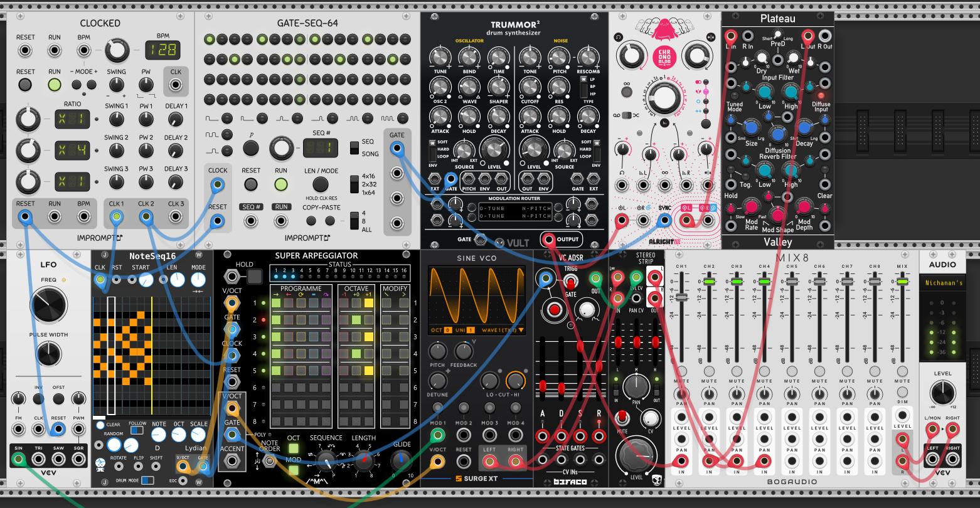Image resolution: width=980 pixels, height=508 pixels.
Task: Toggle the MIX8 DIM button
Action: tap(902, 393)
